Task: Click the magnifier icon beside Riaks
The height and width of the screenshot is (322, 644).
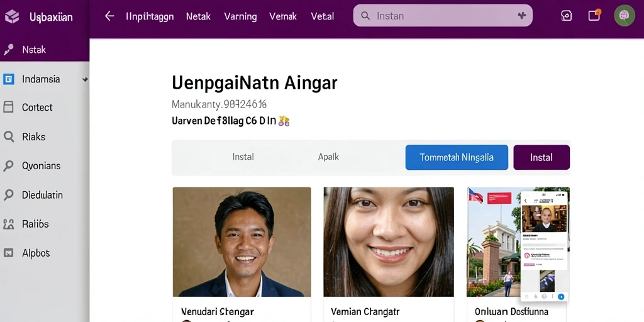Action: [x=9, y=136]
